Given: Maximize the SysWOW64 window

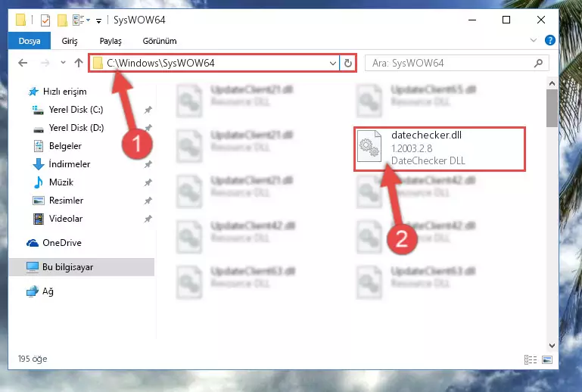Looking at the screenshot, I should 506,20.
